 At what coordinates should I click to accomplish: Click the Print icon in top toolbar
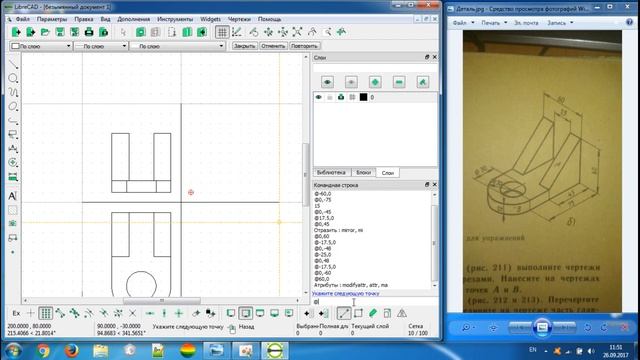click(89, 32)
